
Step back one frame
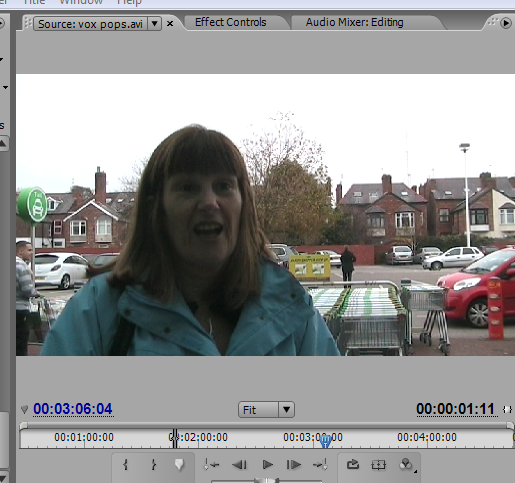[x=239, y=464]
